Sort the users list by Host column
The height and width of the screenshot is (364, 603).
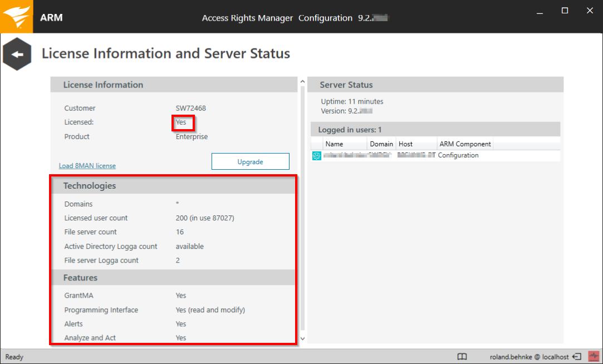[x=405, y=143]
